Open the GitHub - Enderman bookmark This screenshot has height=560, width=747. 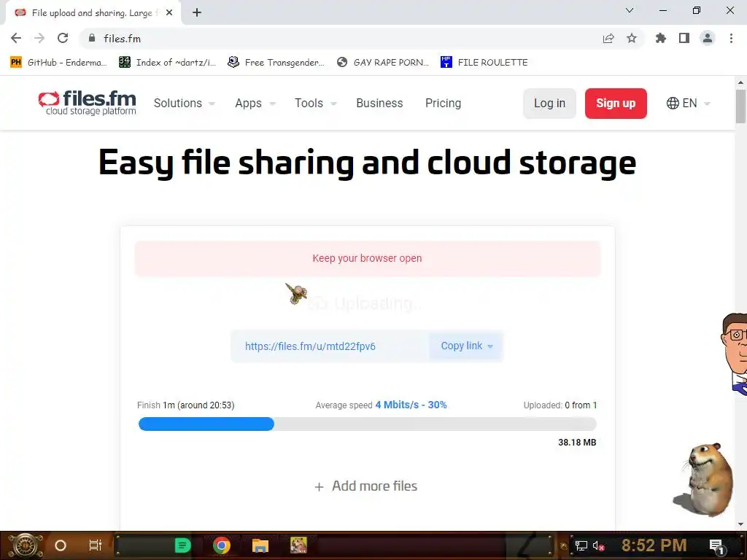tap(58, 63)
